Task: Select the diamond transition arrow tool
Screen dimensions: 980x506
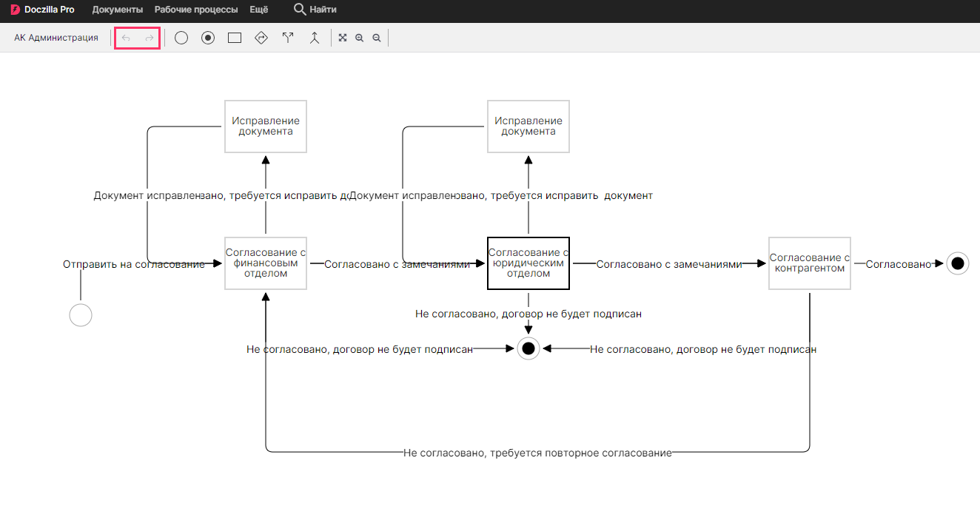Action: point(261,38)
